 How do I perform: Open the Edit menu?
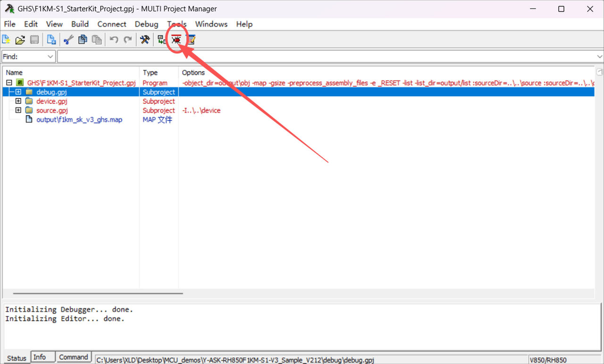(31, 24)
